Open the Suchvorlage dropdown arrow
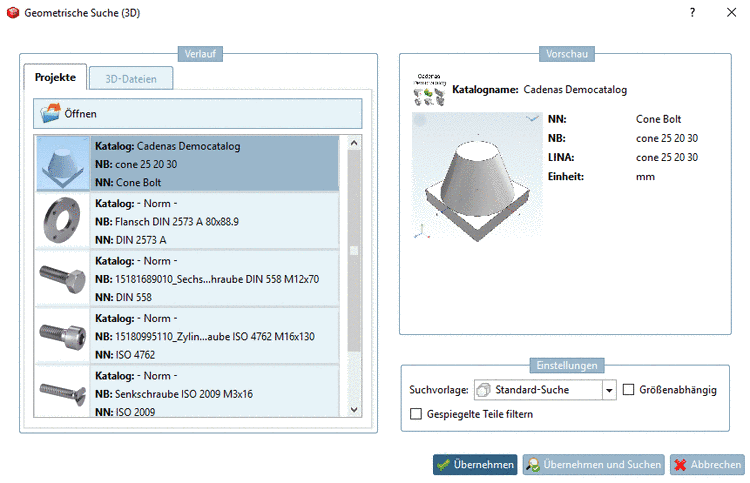Screen dimensions: 750x483 609,390
